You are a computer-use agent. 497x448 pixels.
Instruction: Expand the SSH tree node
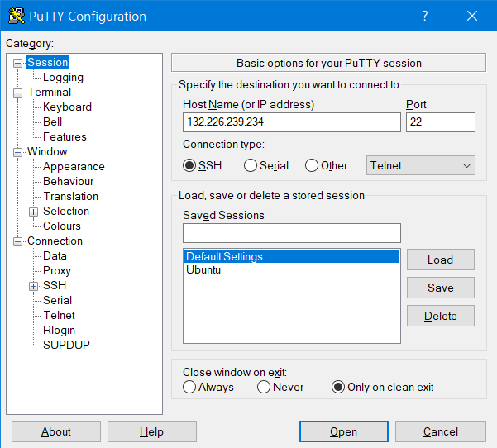pyautogui.click(x=33, y=286)
